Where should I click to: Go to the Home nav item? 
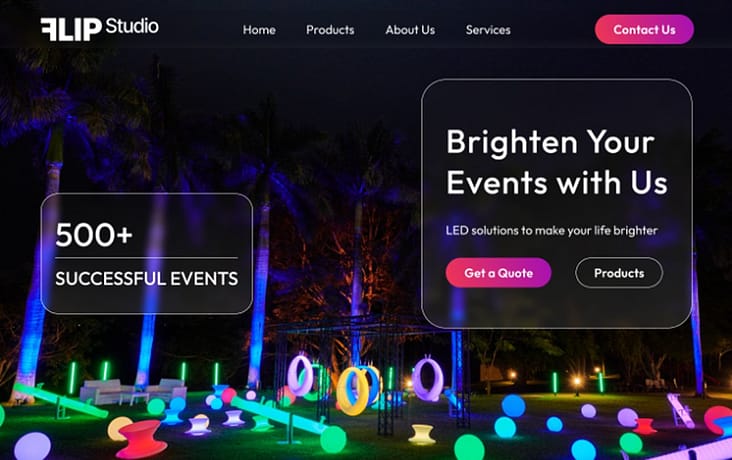(259, 30)
